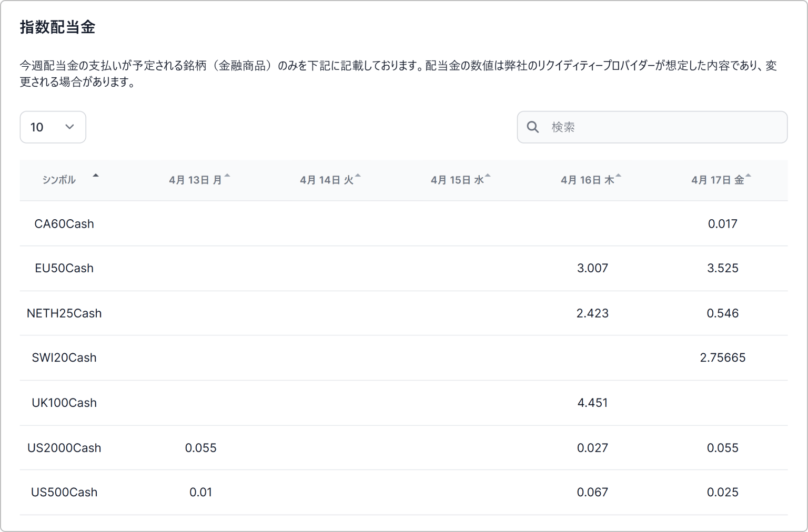
Task: Click the EU50Cash symbol row
Action: [64, 268]
